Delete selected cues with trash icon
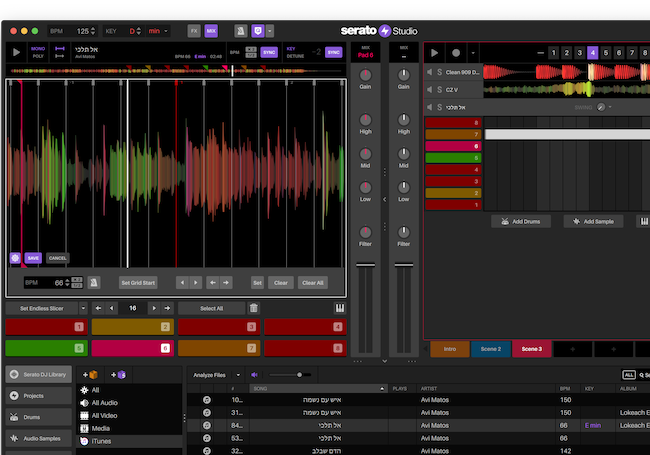650x455 pixels. tap(254, 308)
